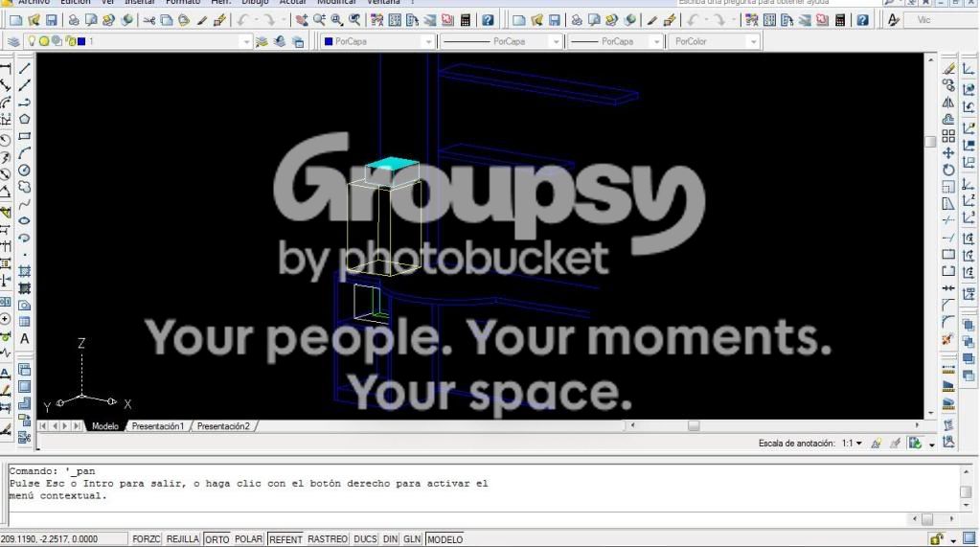Open the Modificar menu
This screenshot has width=980, height=547.
pyautogui.click(x=336, y=3)
